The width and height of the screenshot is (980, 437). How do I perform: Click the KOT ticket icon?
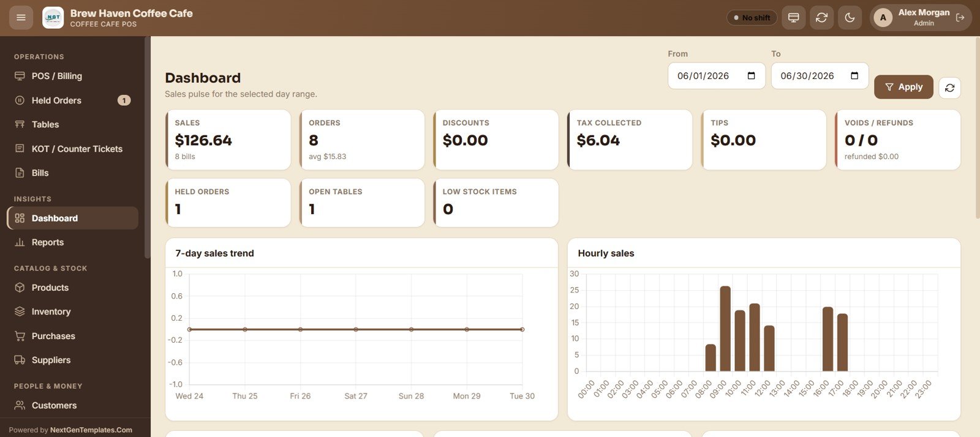20,149
